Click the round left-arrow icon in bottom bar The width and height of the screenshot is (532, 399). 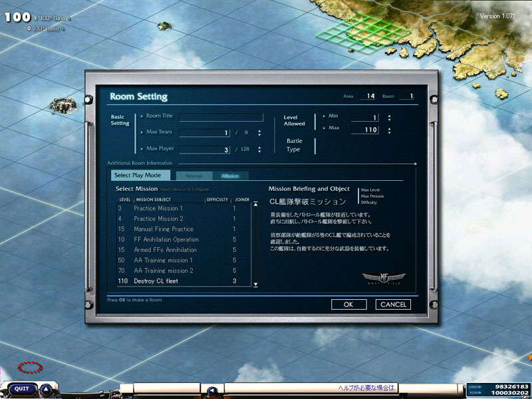(x=212, y=392)
